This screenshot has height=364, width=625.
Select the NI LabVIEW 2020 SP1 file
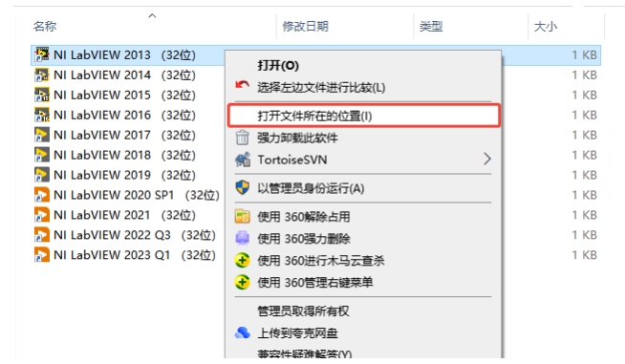[127, 195]
